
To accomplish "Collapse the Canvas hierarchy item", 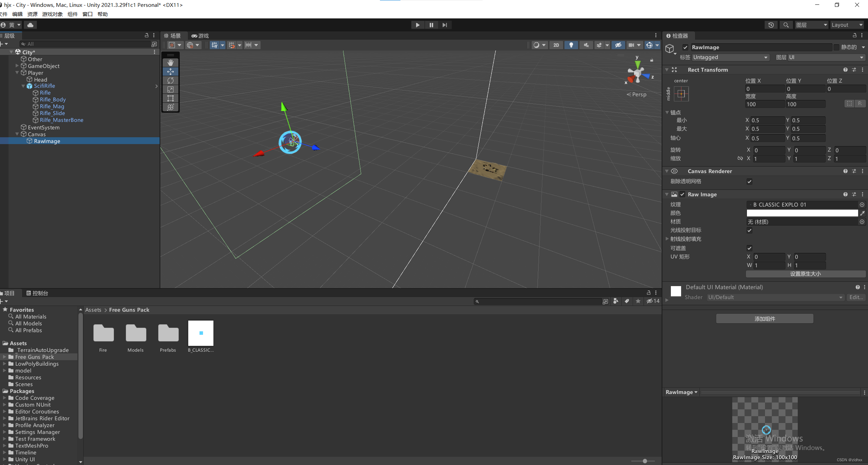I will pyautogui.click(x=17, y=134).
